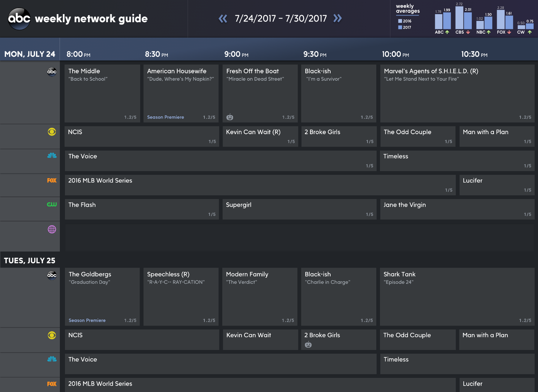
Task: Open Monday The Voice block
Action: (x=221, y=161)
